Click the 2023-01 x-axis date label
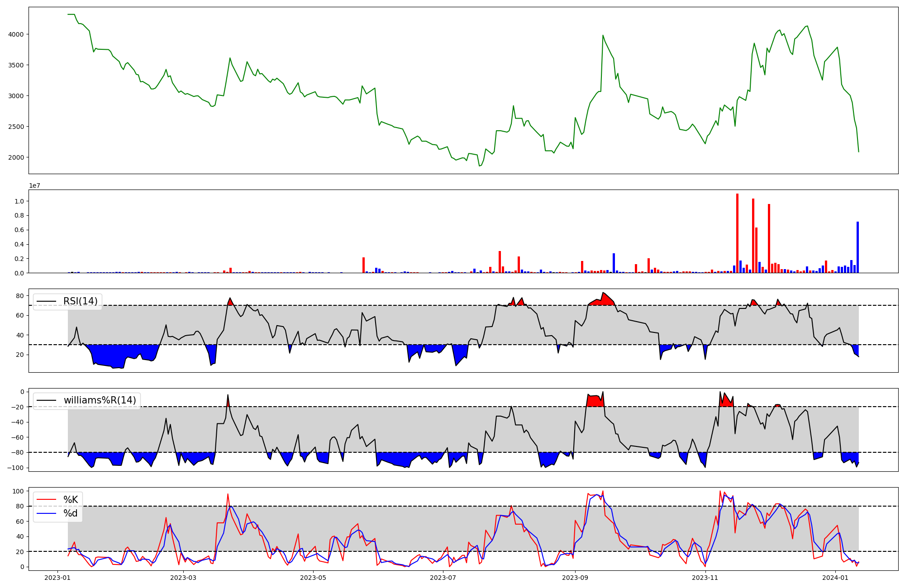This screenshot has width=905, height=588. click(x=57, y=578)
